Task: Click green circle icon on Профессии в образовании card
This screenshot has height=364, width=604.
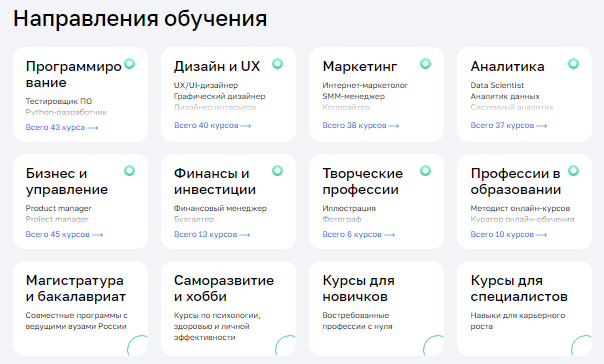Action: [573, 171]
